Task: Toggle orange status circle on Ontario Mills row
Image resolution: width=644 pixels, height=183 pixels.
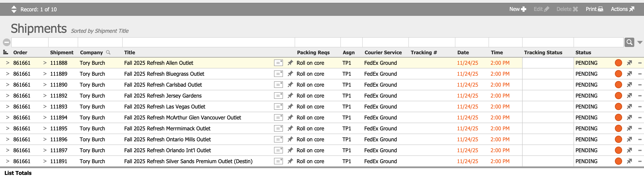Action: 618,139
